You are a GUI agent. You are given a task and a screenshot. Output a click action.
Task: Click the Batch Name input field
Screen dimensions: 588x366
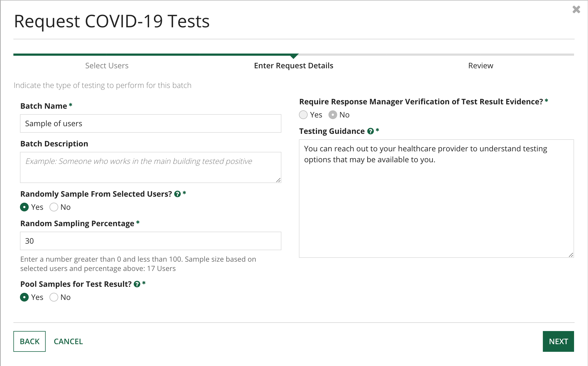point(151,123)
